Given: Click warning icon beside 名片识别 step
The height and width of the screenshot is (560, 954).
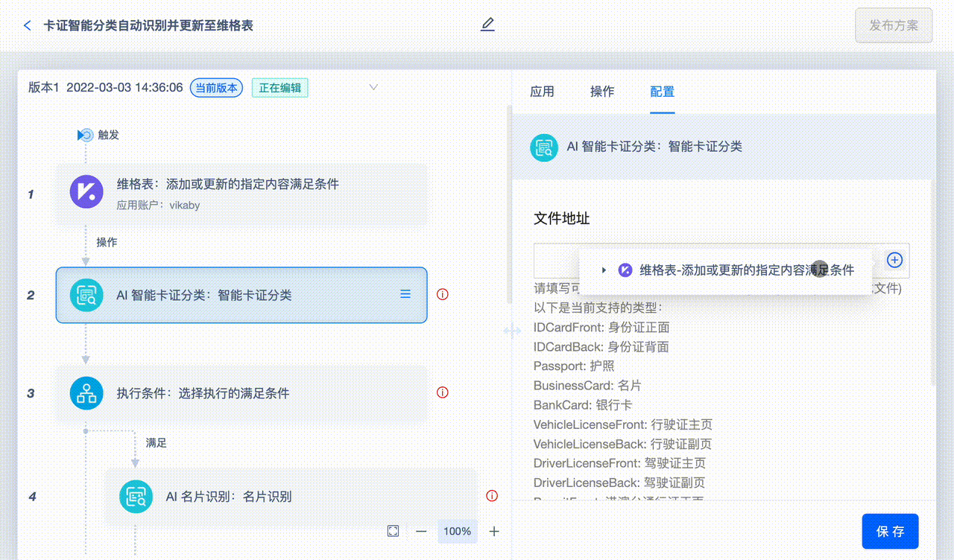Looking at the screenshot, I should click(491, 495).
